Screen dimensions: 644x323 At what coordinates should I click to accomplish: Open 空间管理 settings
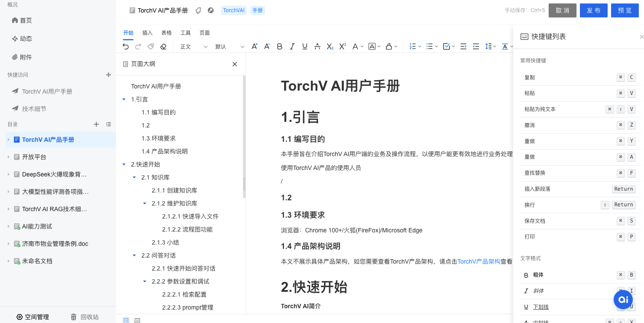point(32,317)
